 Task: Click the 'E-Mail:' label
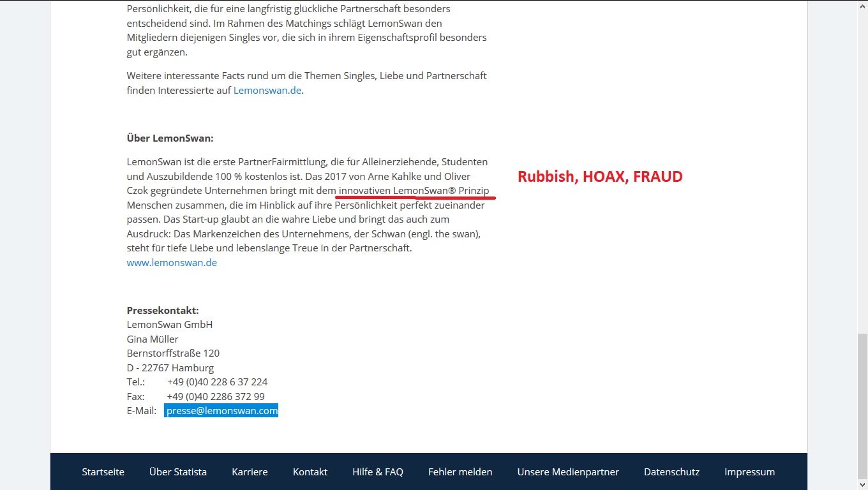point(142,411)
